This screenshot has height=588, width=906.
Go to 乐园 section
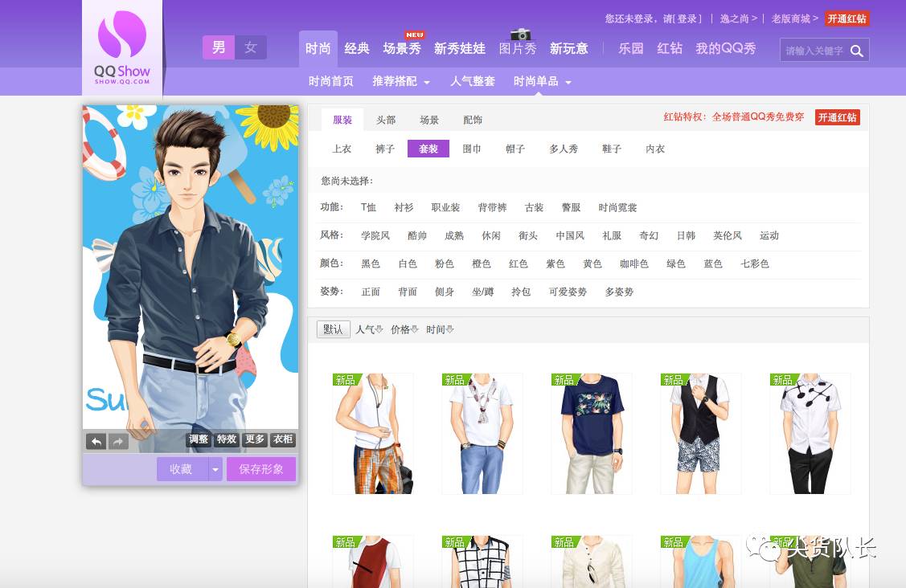(x=630, y=48)
